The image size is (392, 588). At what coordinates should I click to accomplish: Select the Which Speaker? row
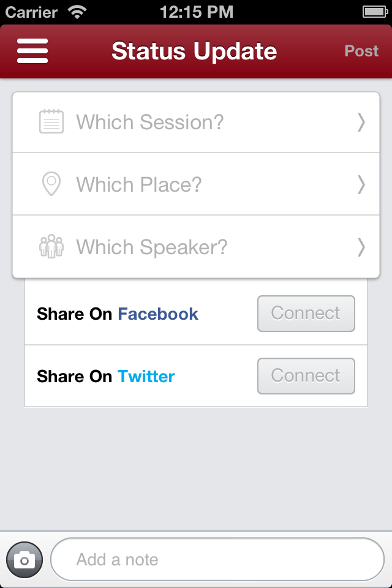pyautogui.click(x=196, y=247)
